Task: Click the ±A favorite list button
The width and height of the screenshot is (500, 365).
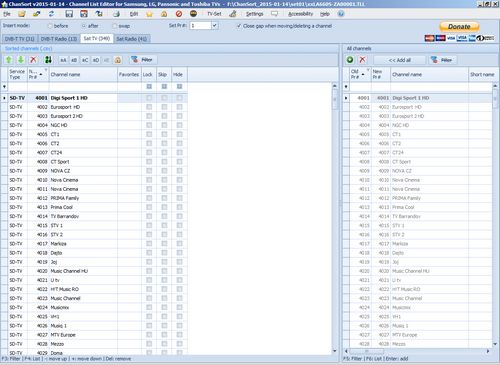Action: click(63, 60)
